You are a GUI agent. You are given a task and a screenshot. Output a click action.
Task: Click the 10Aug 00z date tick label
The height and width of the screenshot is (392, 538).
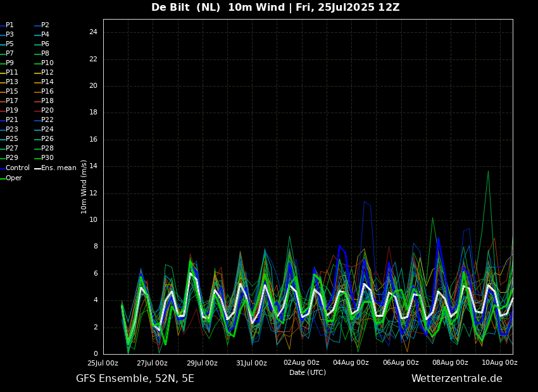pyautogui.click(x=499, y=363)
